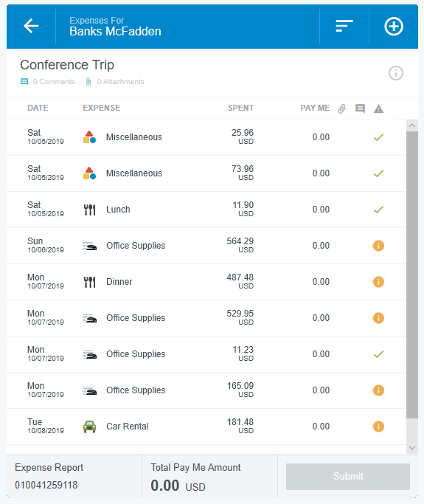Open the sort/filter lines icon
This screenshot has width=424, height=504.
(344, 26)
